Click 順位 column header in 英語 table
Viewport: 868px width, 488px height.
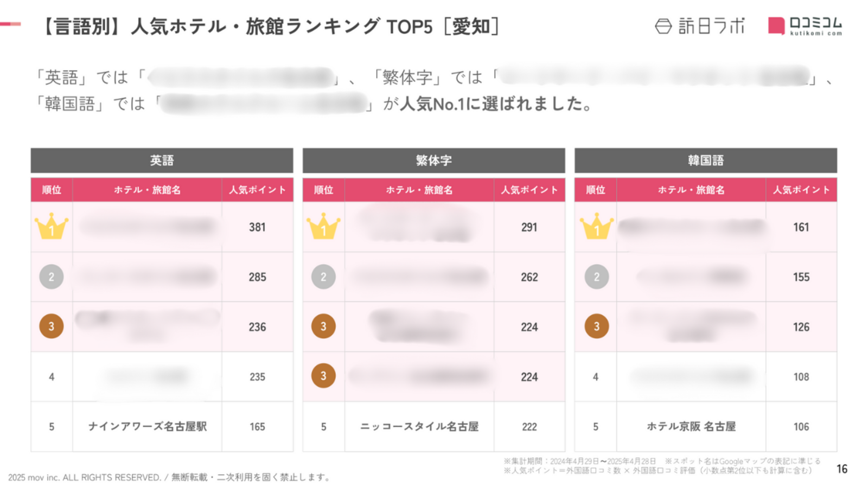pyautogui.click(x=52, y=190)
